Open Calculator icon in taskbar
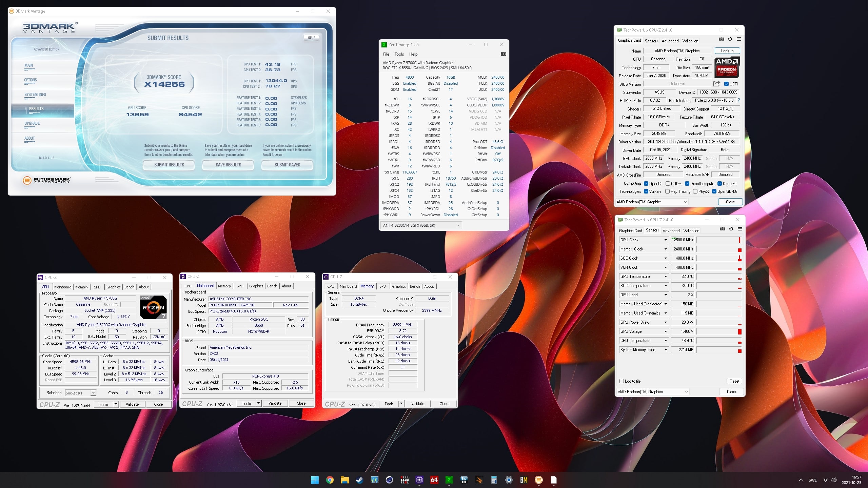Screen dimensions: 868x488 pyautogui.click(x=494, y=480)
